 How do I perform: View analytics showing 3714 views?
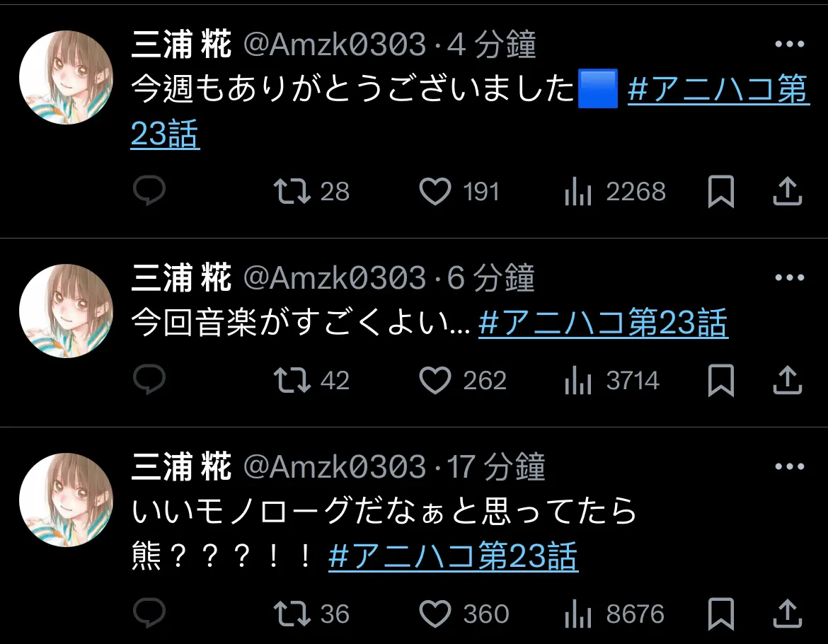tap(611, 380)
